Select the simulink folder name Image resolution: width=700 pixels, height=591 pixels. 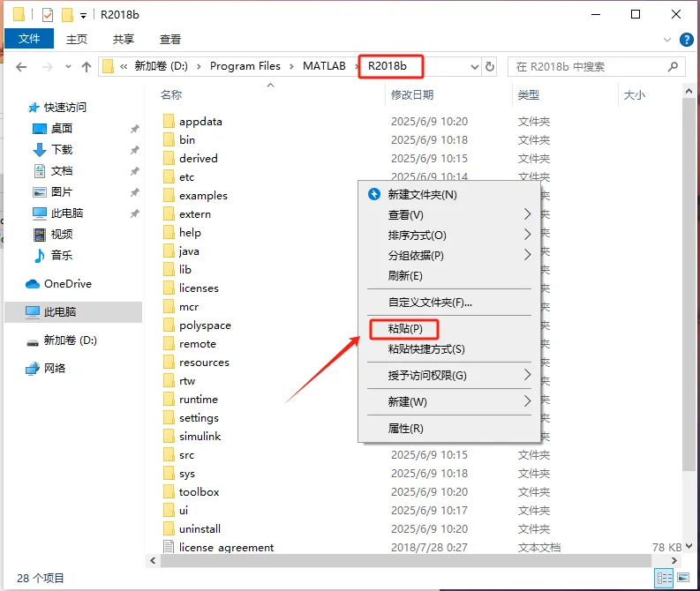coord(200,437)
